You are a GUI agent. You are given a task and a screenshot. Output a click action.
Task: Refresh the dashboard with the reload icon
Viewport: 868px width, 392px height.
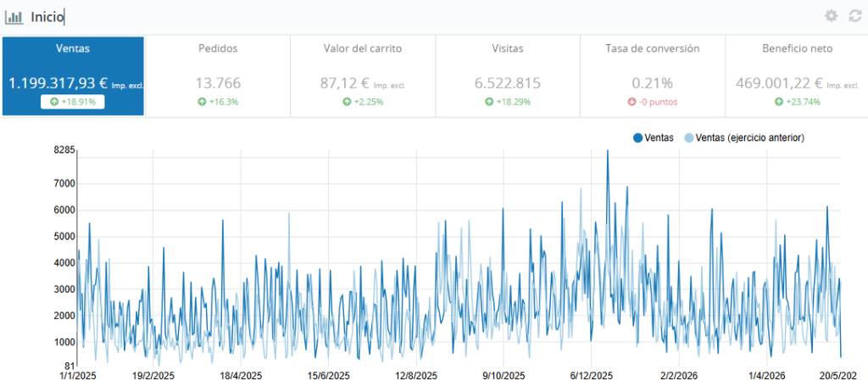(855, 16)
